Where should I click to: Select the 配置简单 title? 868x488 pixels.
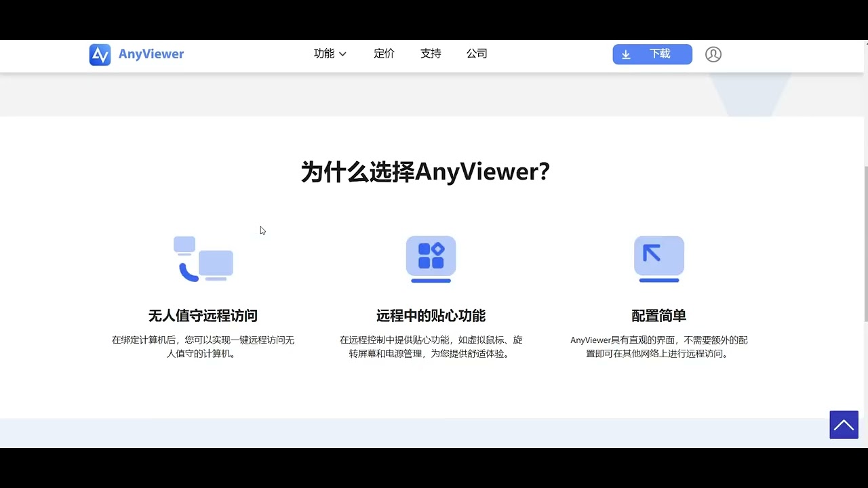coord(659,316)
